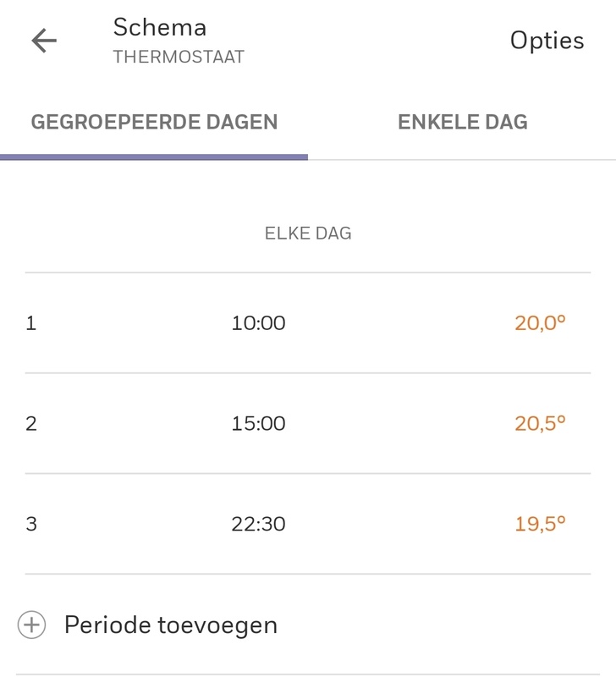Viewport: 616px width, 677px height.
Task: Switch to Enkele Dag tab
Action: coord(462,122)
